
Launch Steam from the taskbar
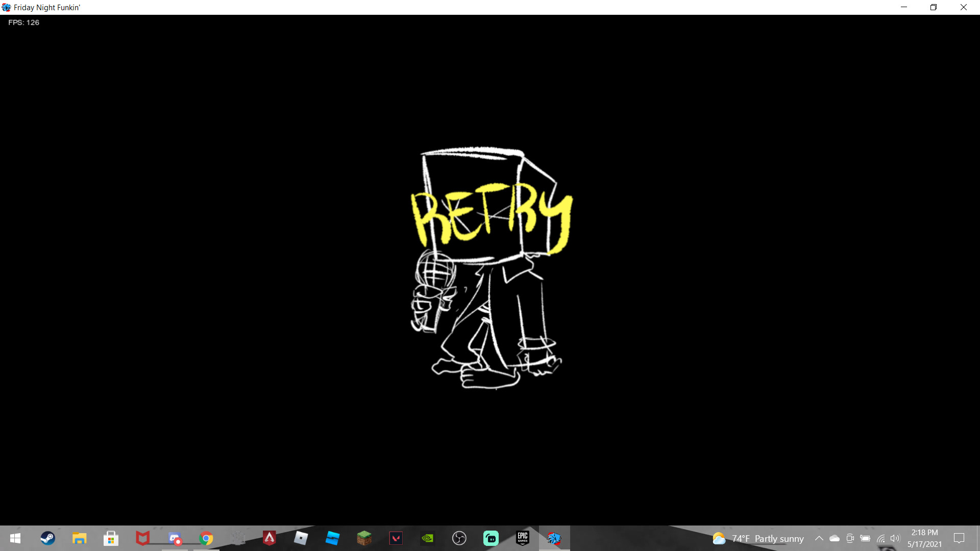pyautogui.click(x=47, y=538)
